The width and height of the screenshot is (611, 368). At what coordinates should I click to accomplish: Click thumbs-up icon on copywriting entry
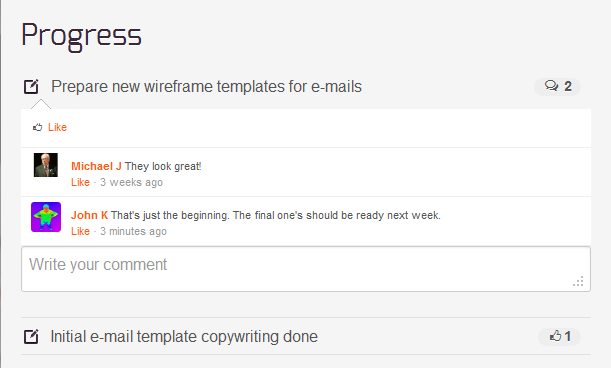(555, 336)
